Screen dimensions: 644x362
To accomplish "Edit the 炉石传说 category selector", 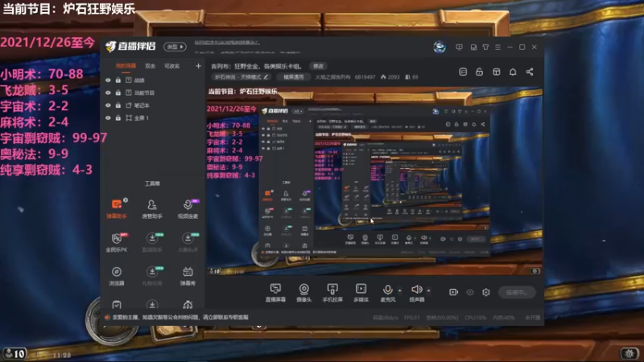I will click(x=242, y=76).
